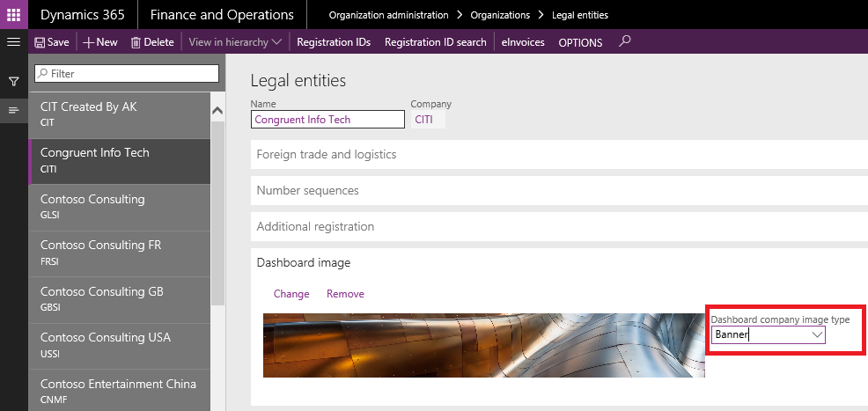Open the filter pane funnel icon
This screenshot has width=868, height=411.
(14, 82)
